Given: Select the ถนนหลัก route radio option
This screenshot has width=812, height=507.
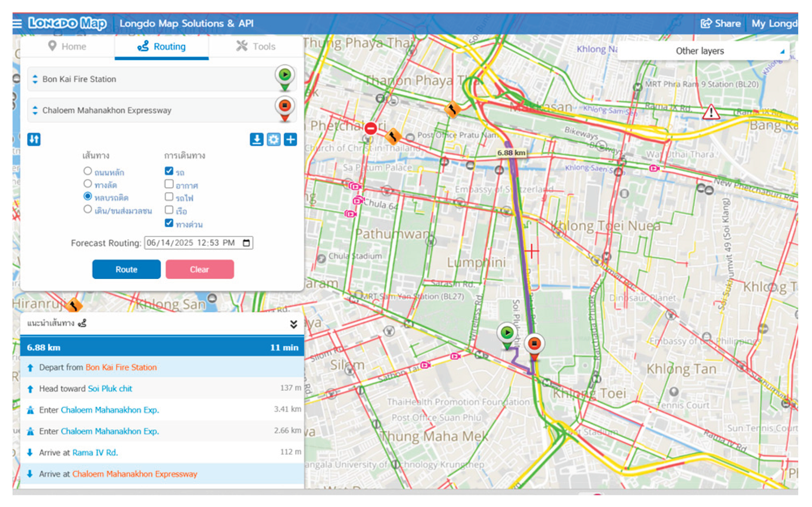Looking at the screenshot, I should coord(88,171).
